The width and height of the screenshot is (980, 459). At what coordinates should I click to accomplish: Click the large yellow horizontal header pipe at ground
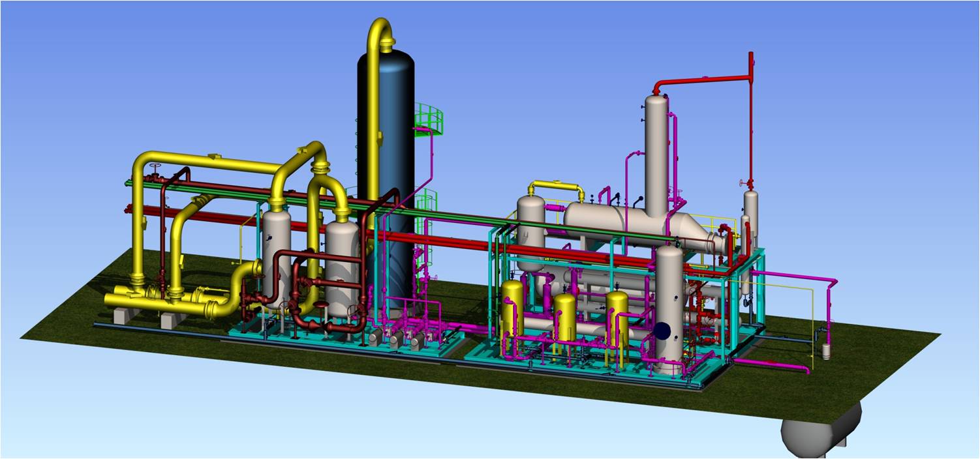pyautogui.click(x=163, y=303)
